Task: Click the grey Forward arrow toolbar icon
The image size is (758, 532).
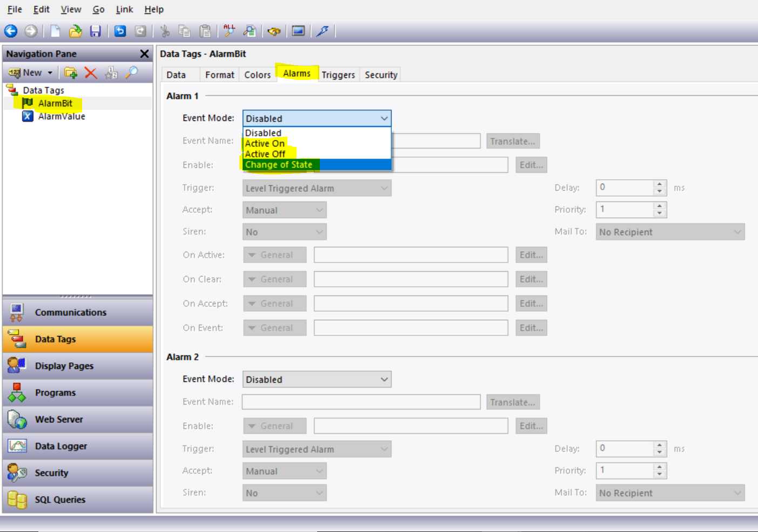Action: pyautogui.click(x=31, y=31)
